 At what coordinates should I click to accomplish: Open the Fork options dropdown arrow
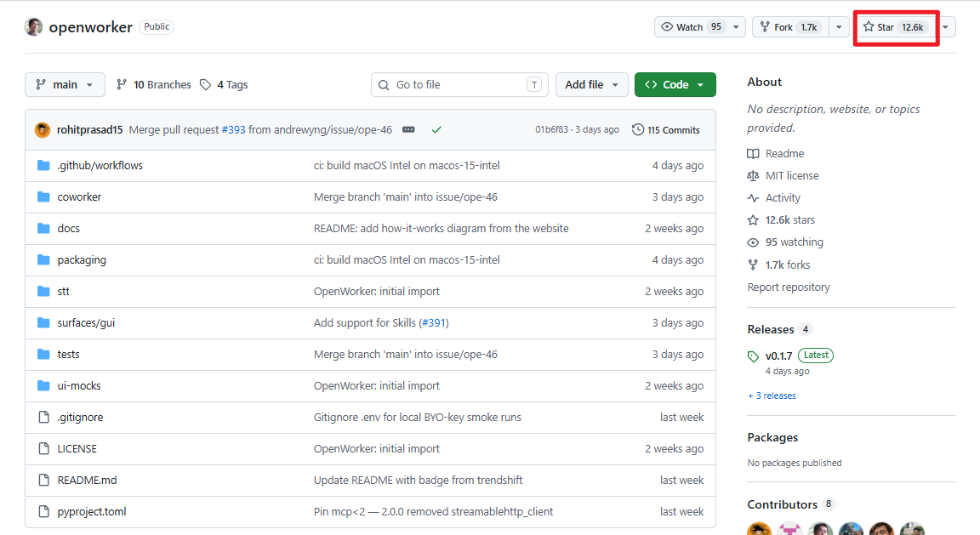pos(839,27)
